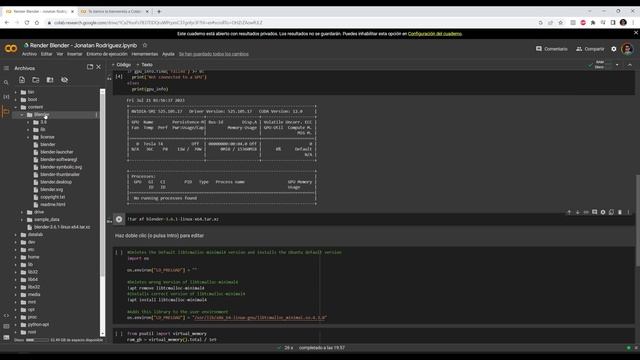Go back in browser history
The width and height of the screenshot is (640, 360).
tap(7, 23)
